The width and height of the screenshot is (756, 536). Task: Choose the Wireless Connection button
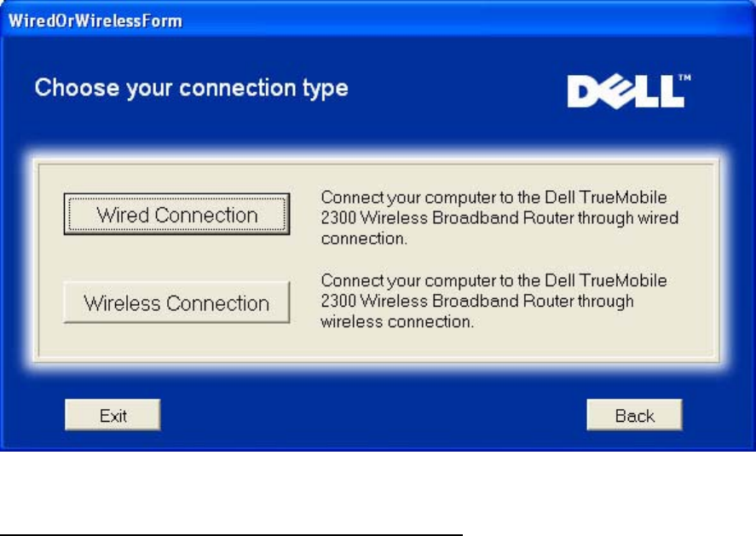click(x=176, y=303)
